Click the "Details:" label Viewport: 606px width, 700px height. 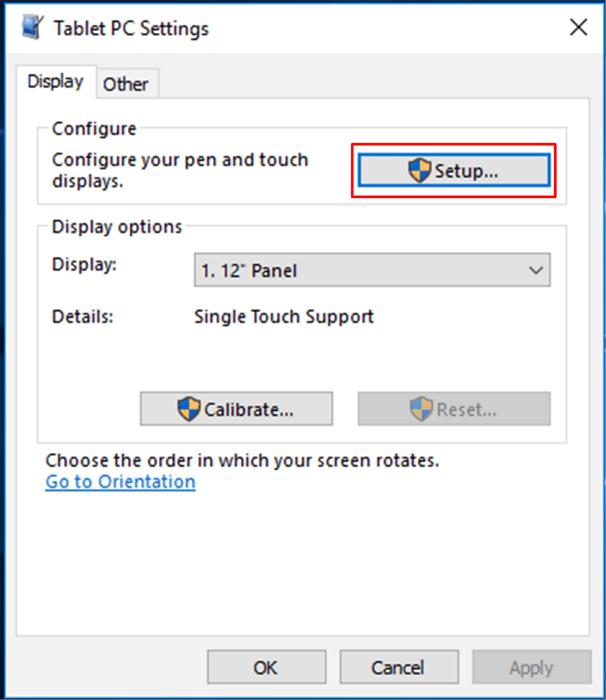(83, 317)
